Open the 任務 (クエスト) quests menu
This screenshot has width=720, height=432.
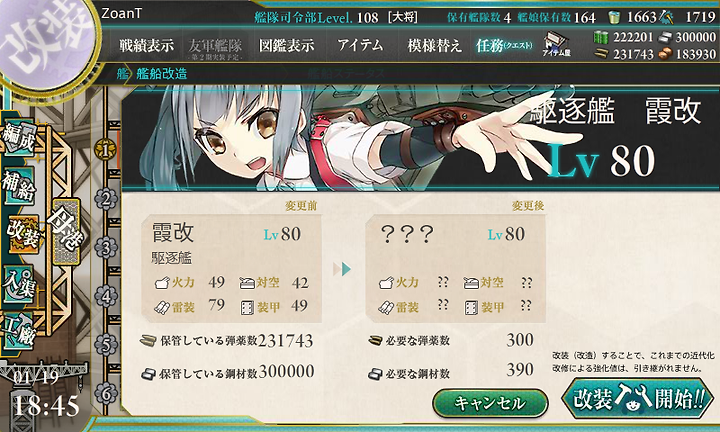pos(504,45)
